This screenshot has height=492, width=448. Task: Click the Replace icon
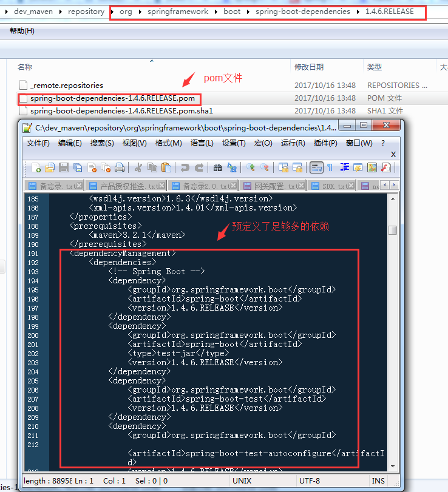tap(232, 168)
